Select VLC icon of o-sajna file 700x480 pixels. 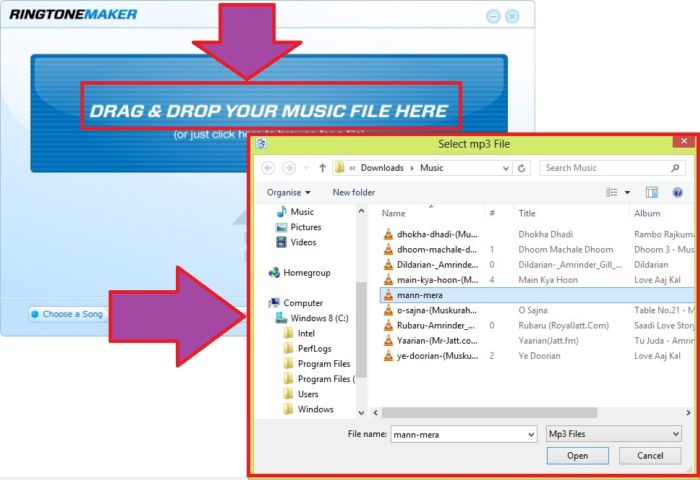(388, 310)
